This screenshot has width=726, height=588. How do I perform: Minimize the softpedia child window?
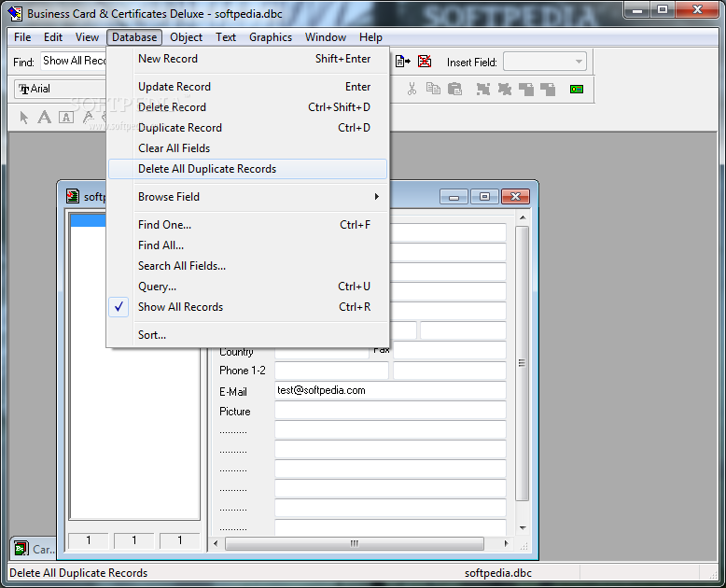point(454,197)
